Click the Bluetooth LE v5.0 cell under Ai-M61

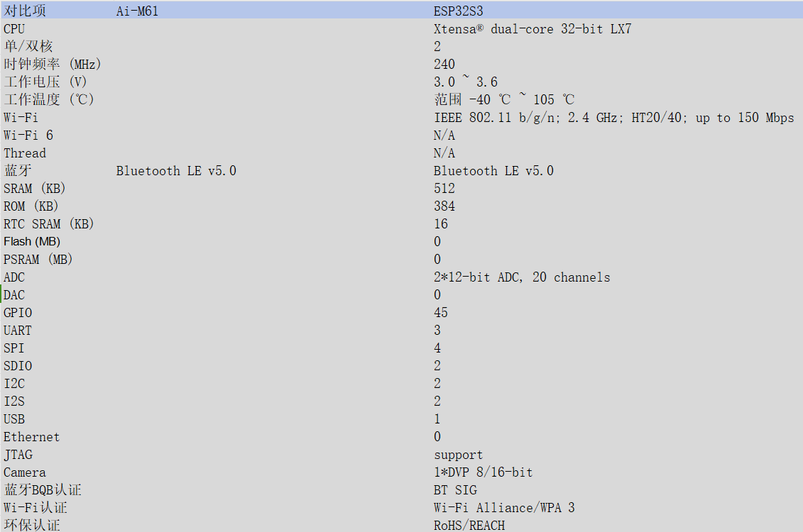pyautogui.click(x=176, y=170)
